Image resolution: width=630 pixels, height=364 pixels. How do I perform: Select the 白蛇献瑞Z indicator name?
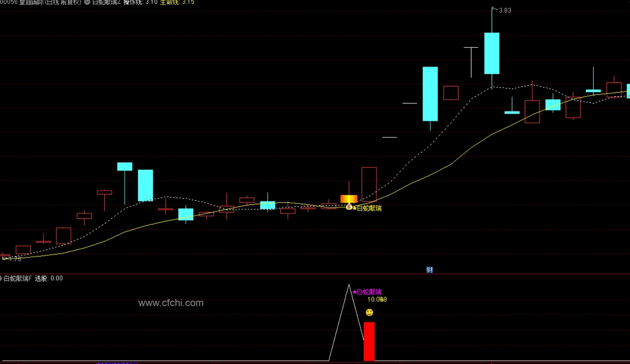[x=106, y=2]
